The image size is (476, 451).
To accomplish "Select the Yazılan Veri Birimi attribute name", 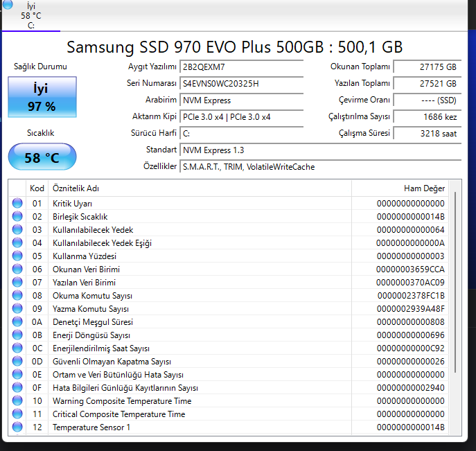I will [x=84, y=283].
